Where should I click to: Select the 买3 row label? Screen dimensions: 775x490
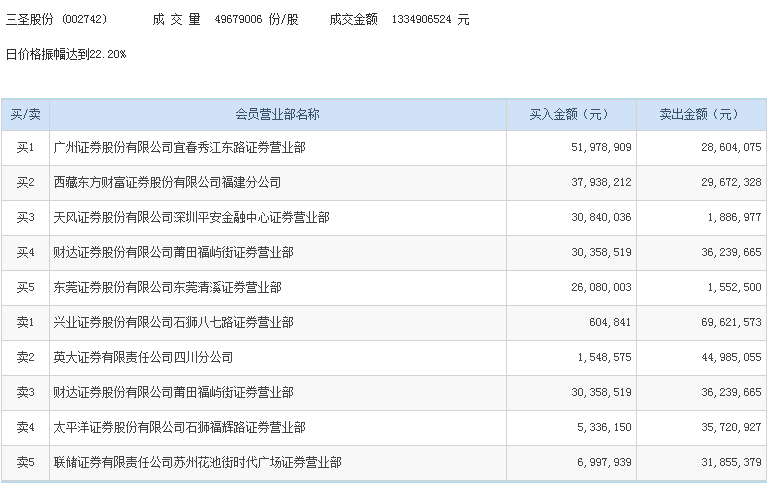[x=25, y=218]
